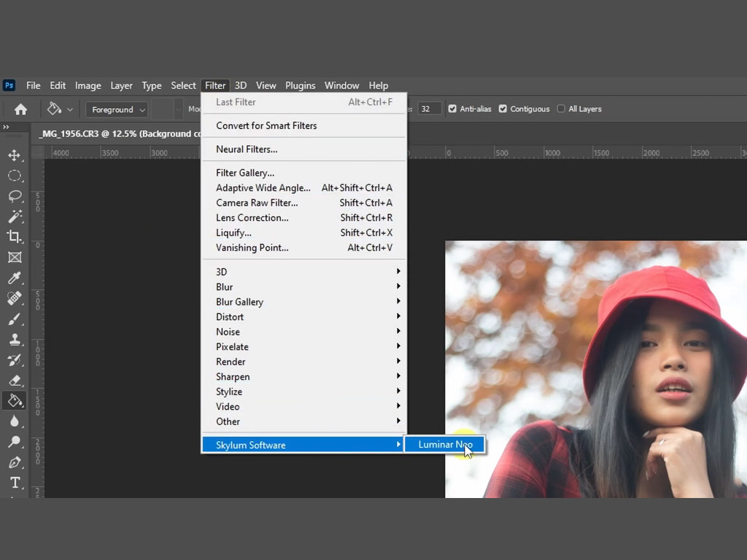Click the Home icon in options bar
The width and height of the screenshot is (747, 560).
point(20,109)
